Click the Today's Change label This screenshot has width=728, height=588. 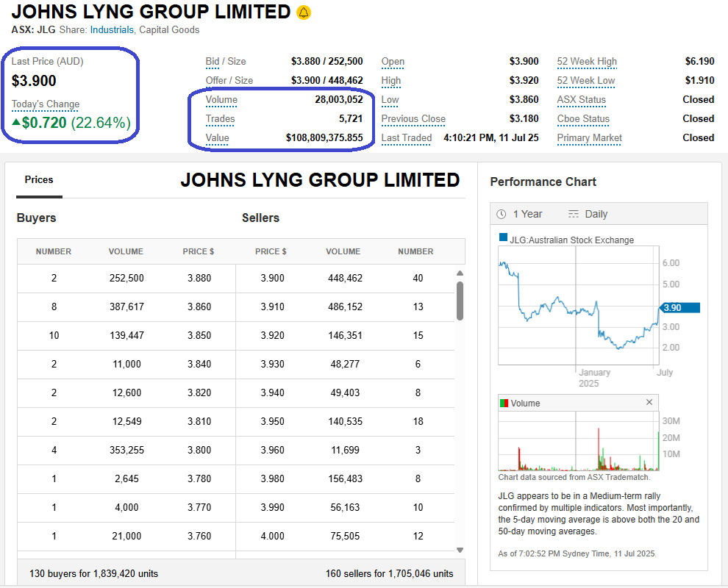[46, 104]
